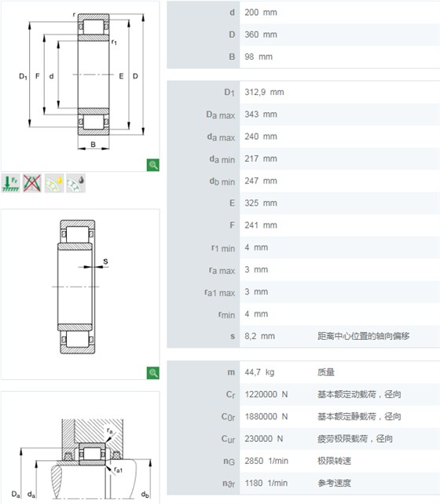This screenshot has width=440, height=504.
Task: Select the s value 8,2 mm
Action: (x=259, y=336)
